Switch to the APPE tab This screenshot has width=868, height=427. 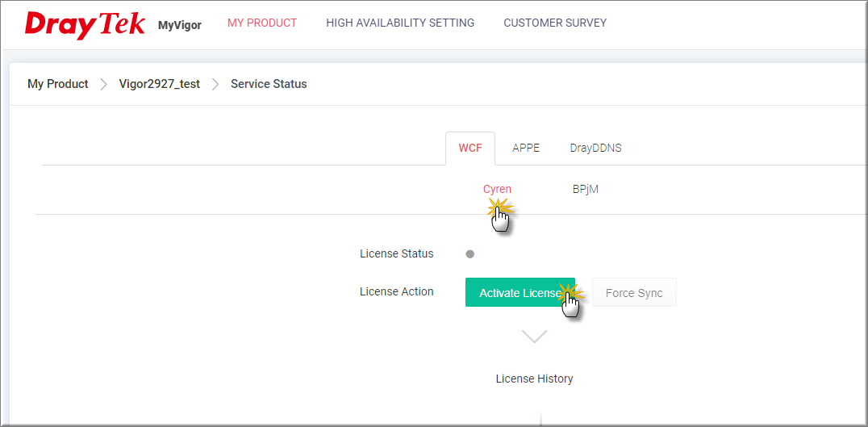[526, 149]
